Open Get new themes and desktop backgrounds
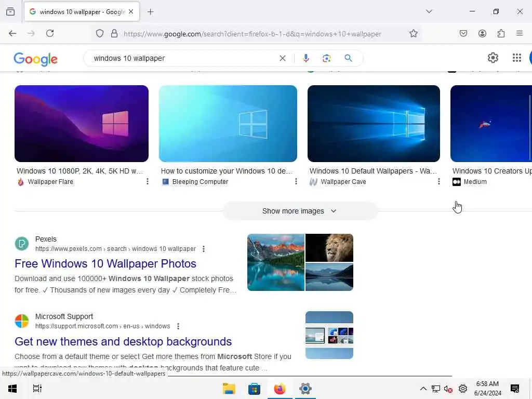This screenshot has height=399, width=532. 123,341
